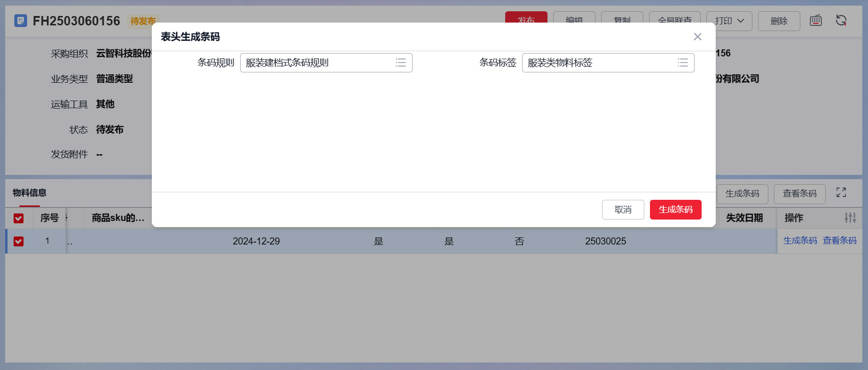This screenshot has width=868, height=370.
Task: Click the 查看条码 button above the table
Action: click(x=799, y=194)
